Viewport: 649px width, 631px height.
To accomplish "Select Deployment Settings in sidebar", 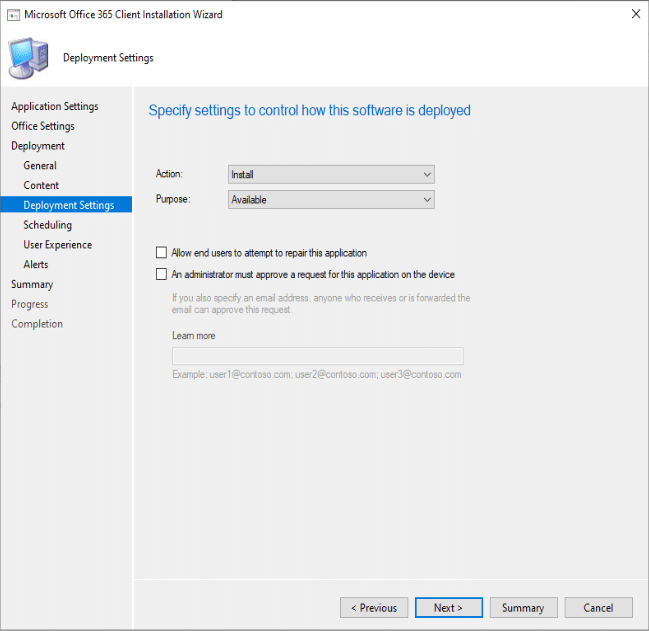I will [x=69, y=205].
